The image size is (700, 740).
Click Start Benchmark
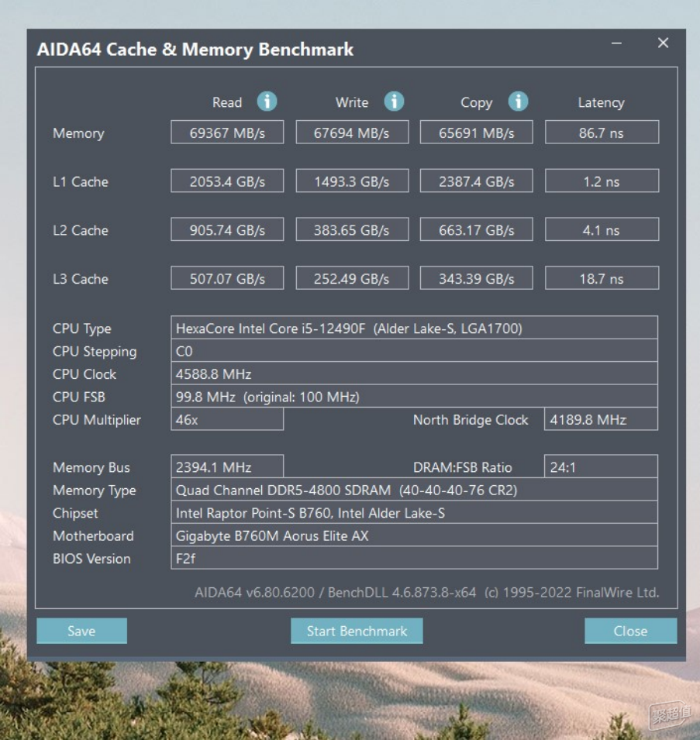coord(357,631)
